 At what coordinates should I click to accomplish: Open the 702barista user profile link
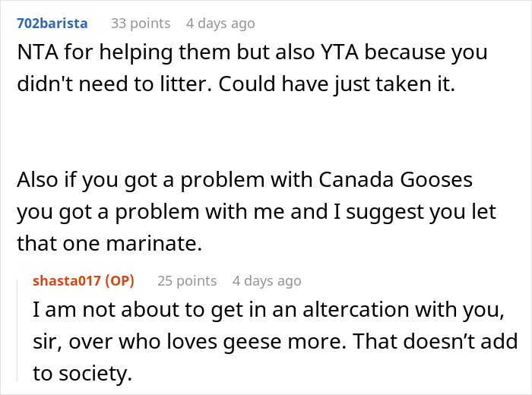coord(52,24)
